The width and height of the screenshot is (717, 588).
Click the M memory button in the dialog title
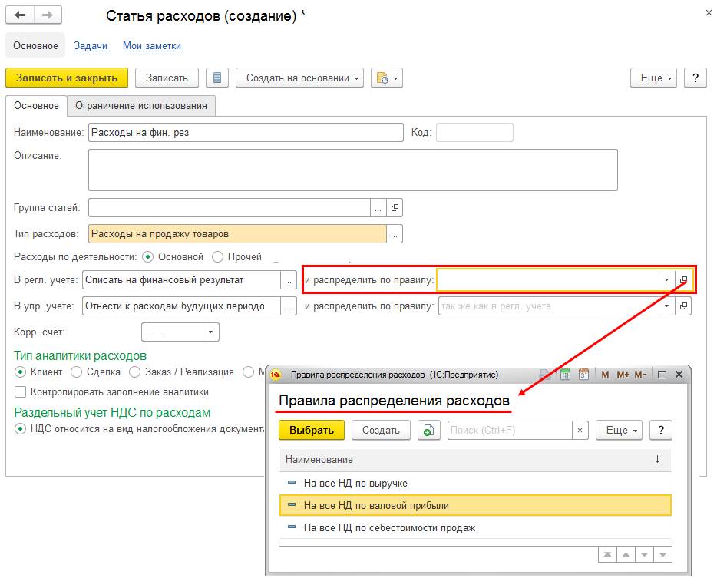[605, 375]
